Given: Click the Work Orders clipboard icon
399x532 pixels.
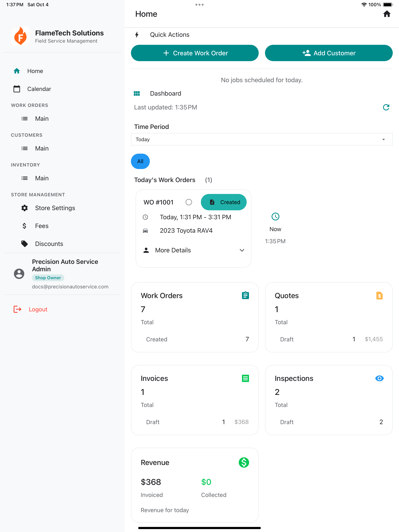Looking at the screenshot, I should tap(245, 295).
